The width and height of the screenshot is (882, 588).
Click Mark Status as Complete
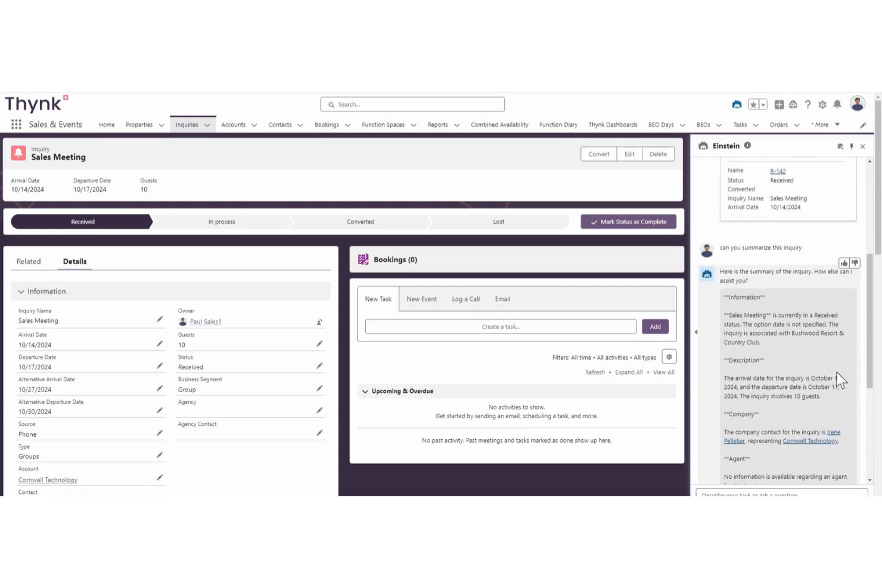click(629, 222)
